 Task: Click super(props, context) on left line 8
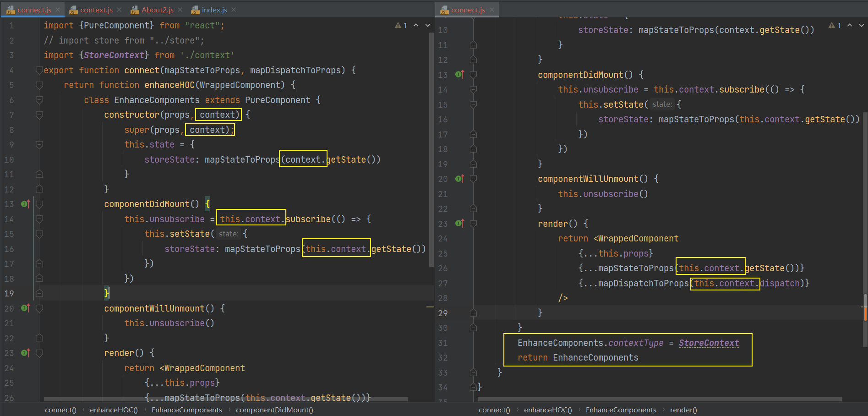point(179,130)
